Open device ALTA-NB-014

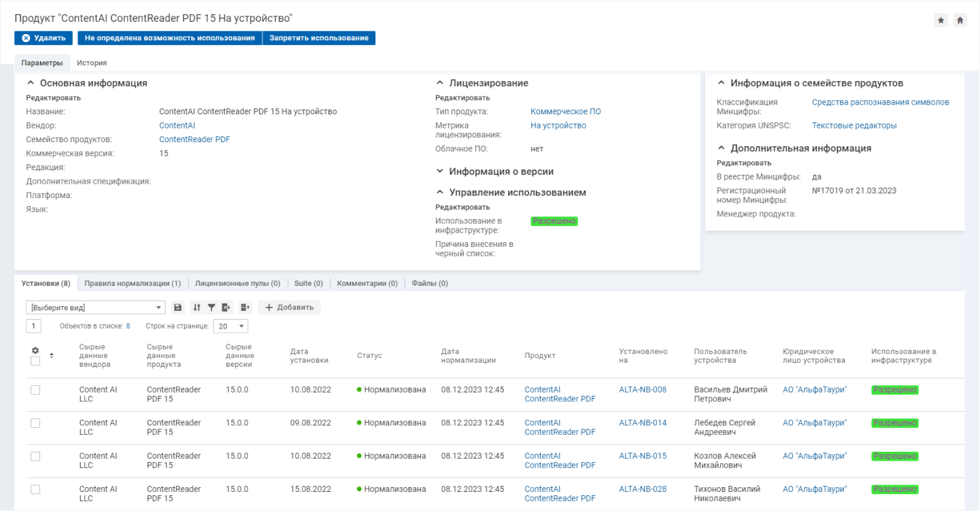click(643, 423)
